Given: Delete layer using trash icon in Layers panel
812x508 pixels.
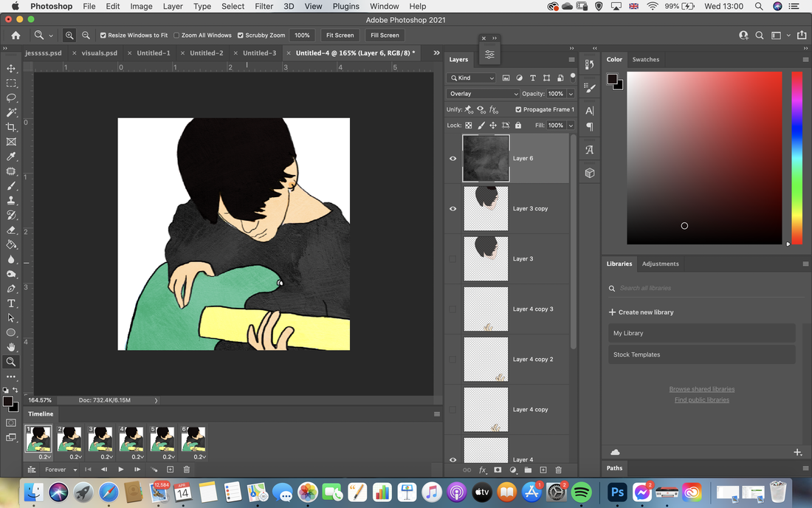Looking at the screenshot, I should [558, 470].
